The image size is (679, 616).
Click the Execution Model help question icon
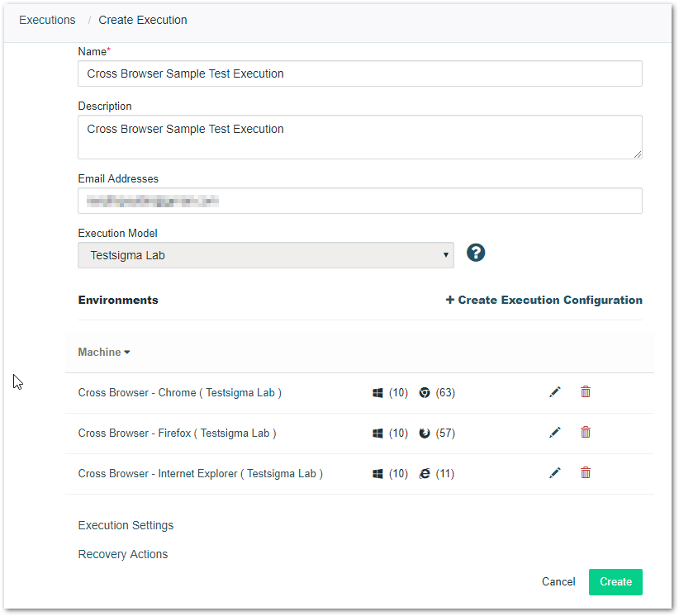pos(476,253)
